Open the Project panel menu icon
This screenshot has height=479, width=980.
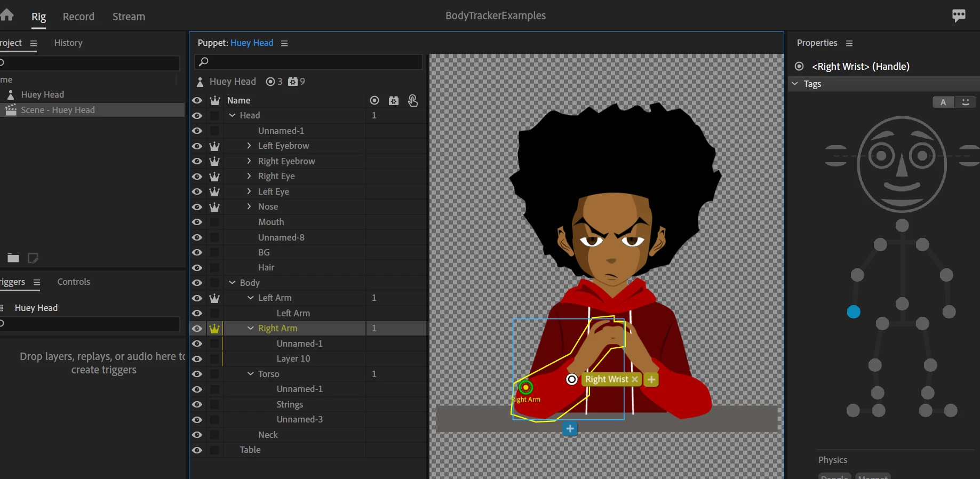[x=34, y=43]
